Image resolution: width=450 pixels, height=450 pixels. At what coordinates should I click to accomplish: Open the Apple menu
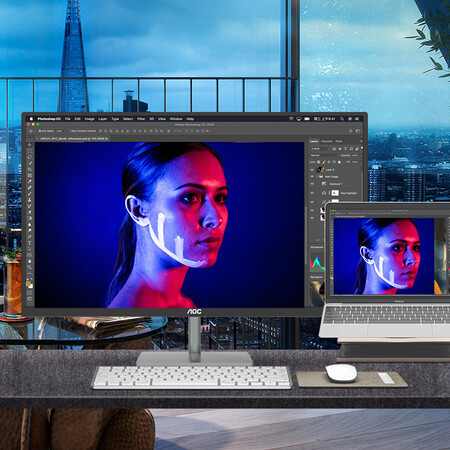[x=31, y=119]
